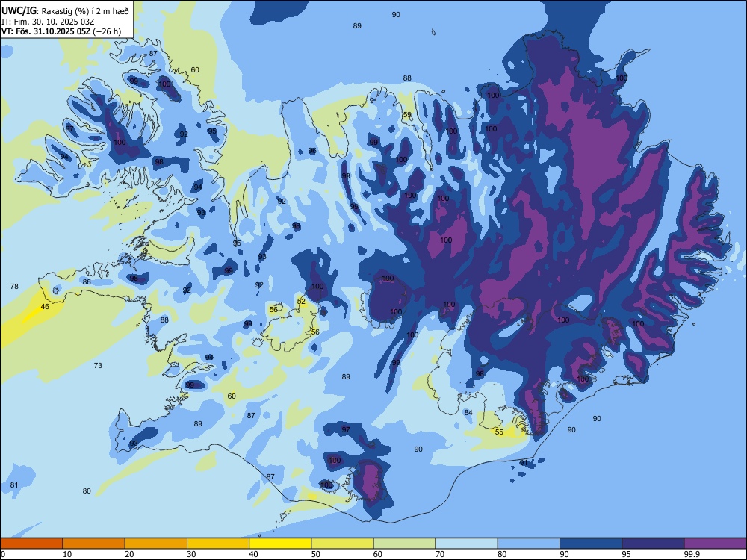Click the humidity value '81' on the map
The width and height of the screenshot is (747, 560).
pos(14,485)
